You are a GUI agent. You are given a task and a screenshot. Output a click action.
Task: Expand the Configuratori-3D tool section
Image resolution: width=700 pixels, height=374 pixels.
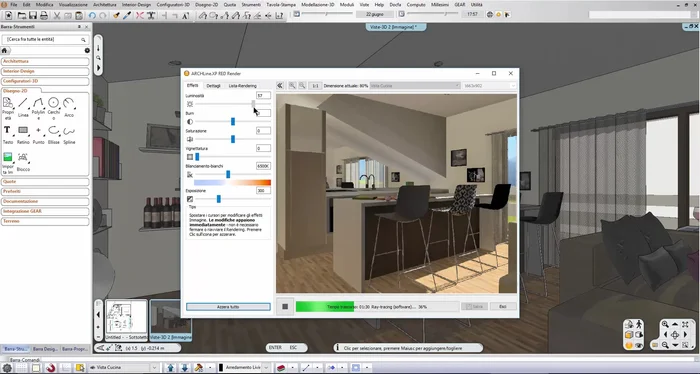tap(45, 81)
